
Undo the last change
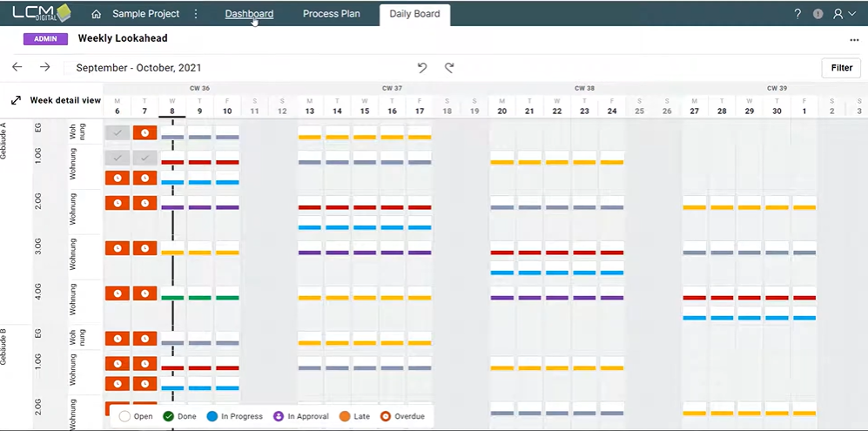(x=422, y=67)
